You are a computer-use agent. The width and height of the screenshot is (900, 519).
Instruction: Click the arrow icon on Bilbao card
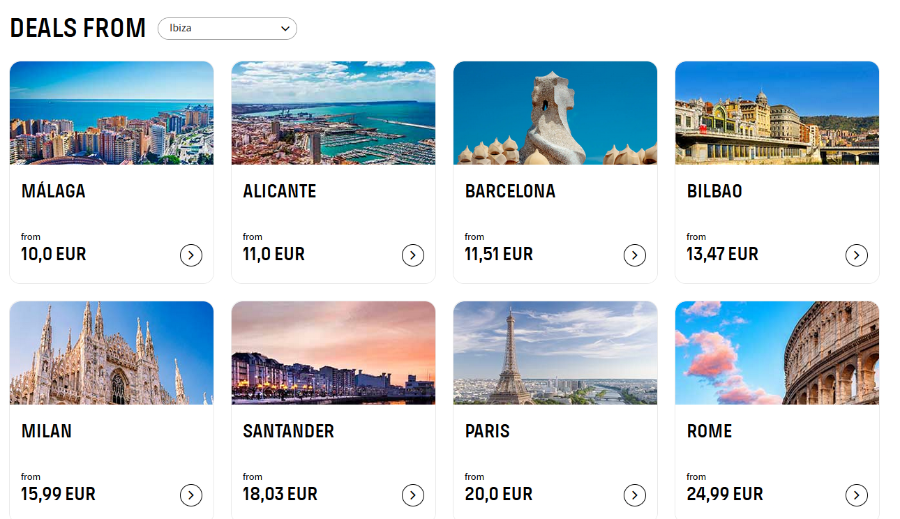tap(856, 255)
